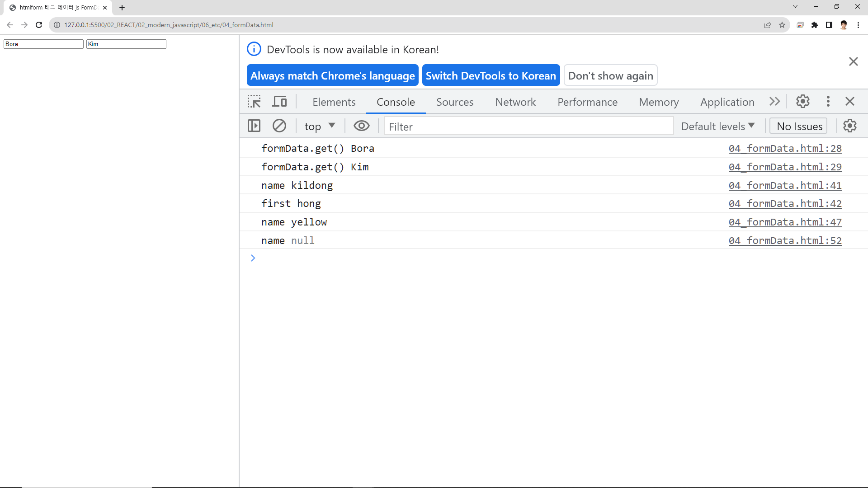Reload the page with refresh icon
The width and height of the screenshot is (868, 488).
pyautogui.click(x=39, y=25)
